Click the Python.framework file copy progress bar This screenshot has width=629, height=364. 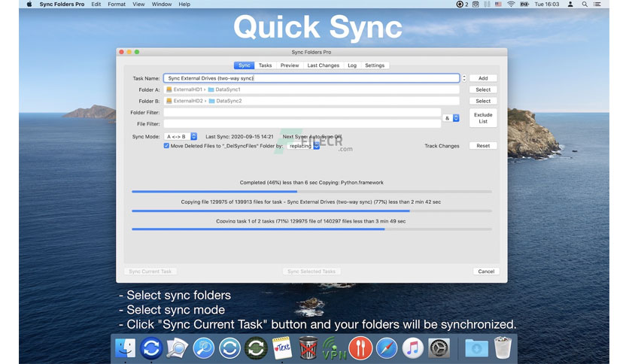click(311, 192)
